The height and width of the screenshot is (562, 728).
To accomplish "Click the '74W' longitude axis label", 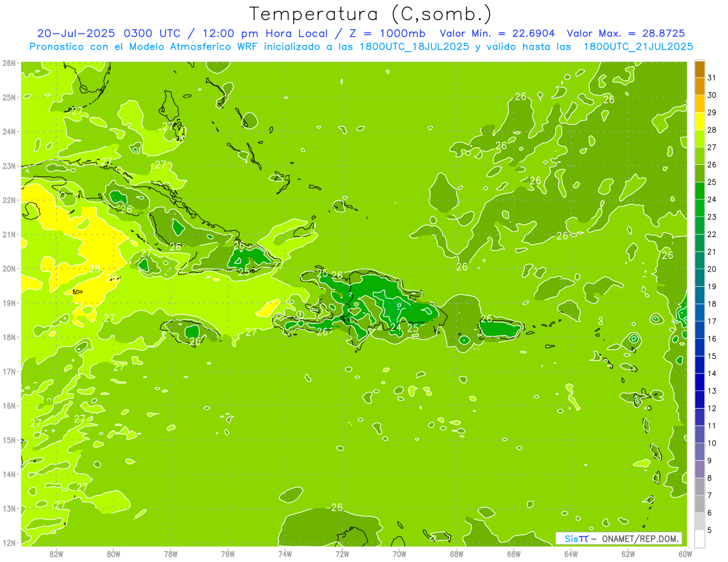I will (285, 554).
